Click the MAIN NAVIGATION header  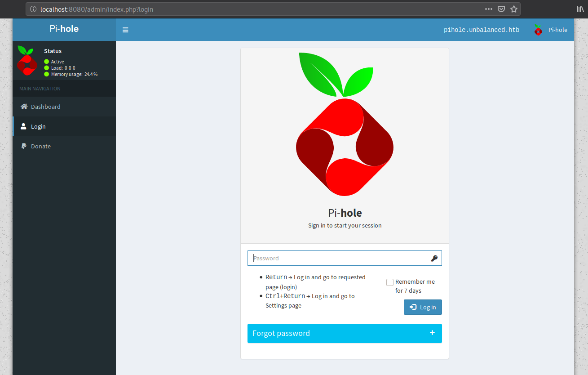(x=40, y=89)
